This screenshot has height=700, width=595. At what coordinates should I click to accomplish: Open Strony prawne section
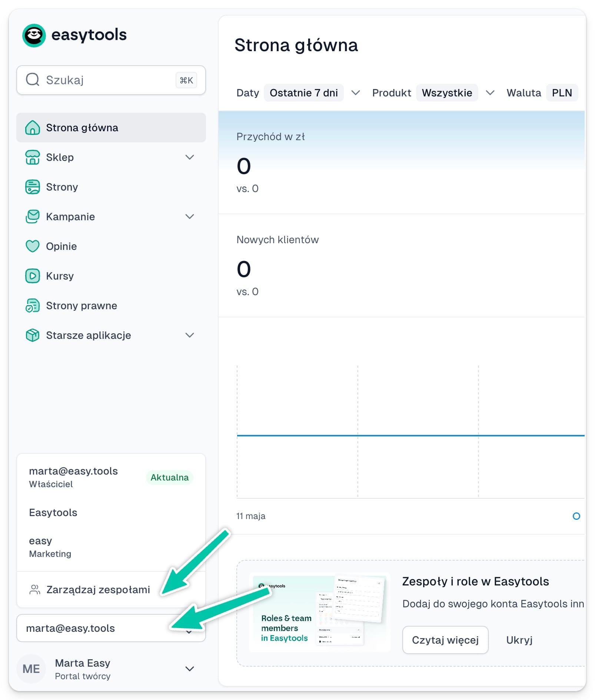[x=111, y=306]
